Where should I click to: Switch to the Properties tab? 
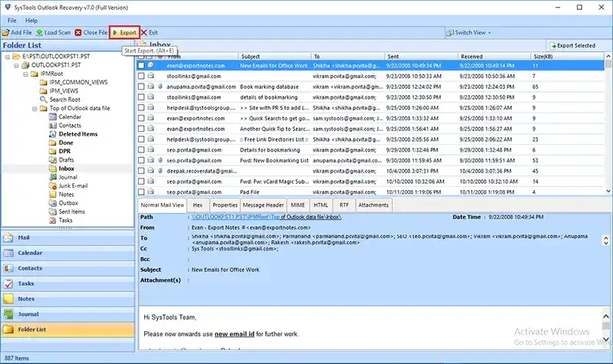coord(225,205)
